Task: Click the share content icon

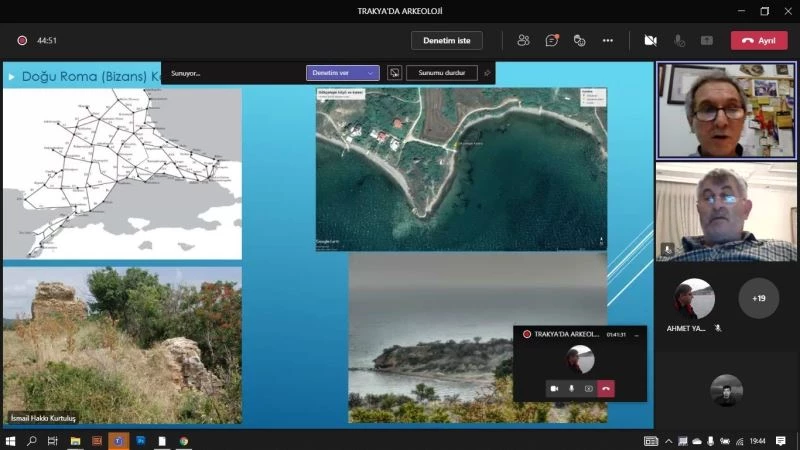Action: 707,40
